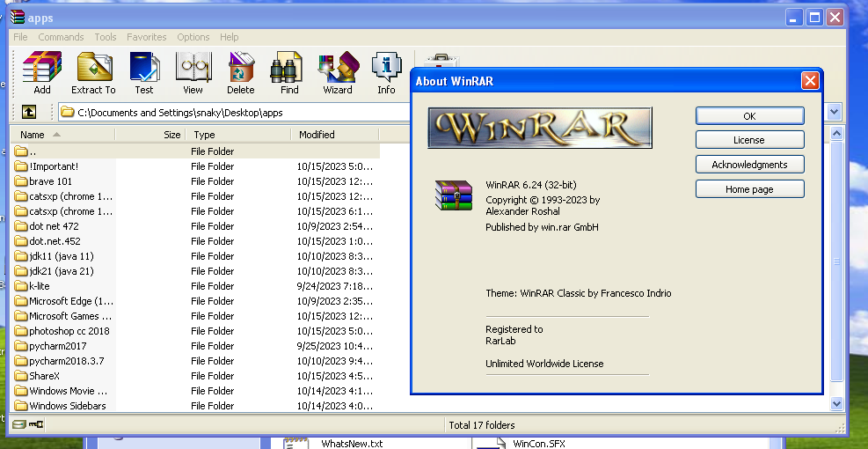Screen dimensions: 868x449
Task: Click the License button
Action: pos(749,140)
